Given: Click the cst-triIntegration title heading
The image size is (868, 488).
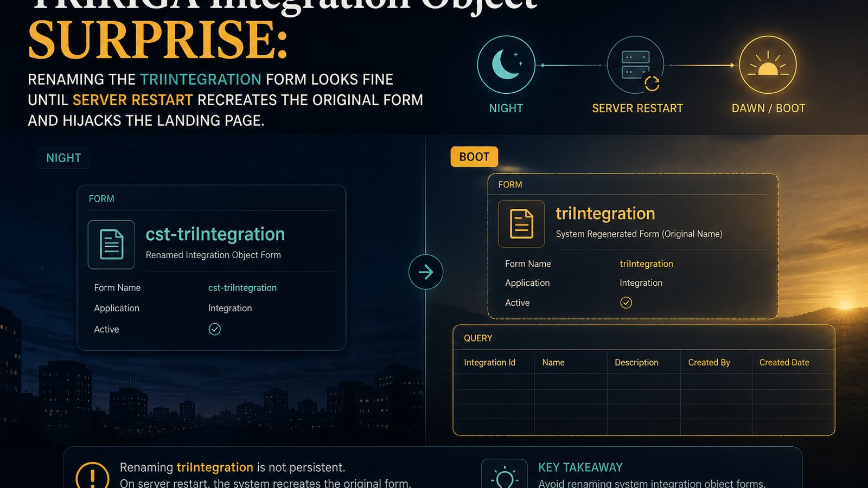Looking at the screenshot, I should tap(215, 234).
